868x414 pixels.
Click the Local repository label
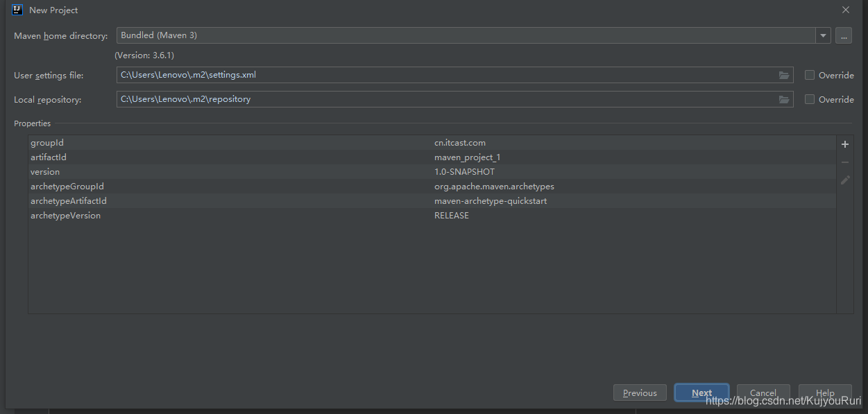(x=48, y=99)
